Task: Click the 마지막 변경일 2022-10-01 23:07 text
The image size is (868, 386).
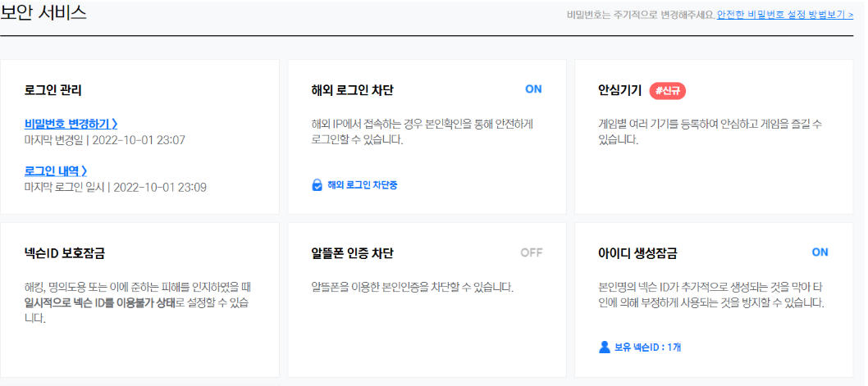Action: click(x=105, y=140)
